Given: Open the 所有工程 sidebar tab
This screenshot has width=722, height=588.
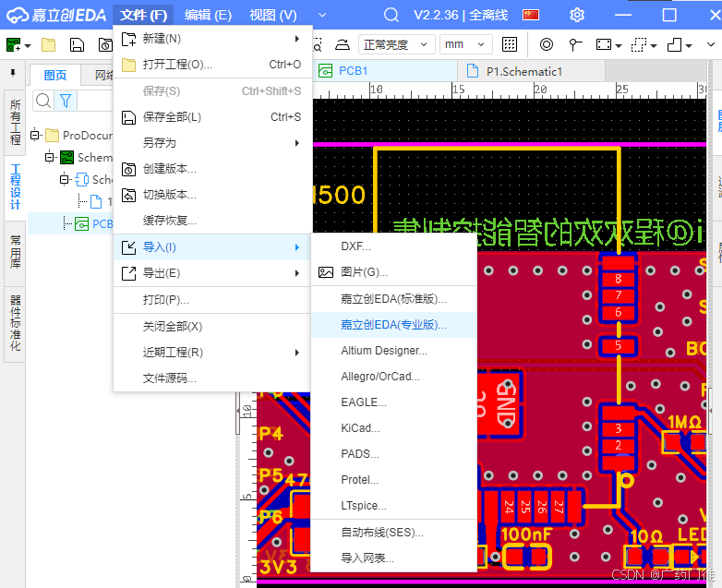Looking at the screenshot, I should pos(15,122).
